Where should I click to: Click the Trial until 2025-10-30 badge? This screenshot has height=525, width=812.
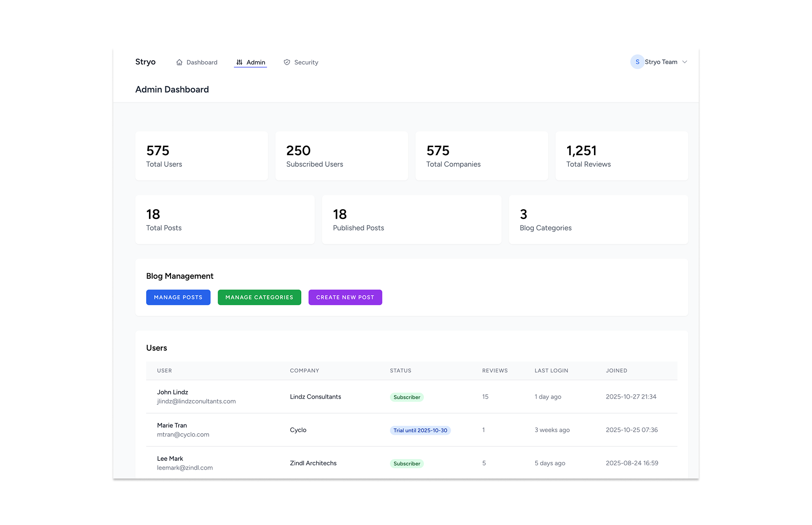point(420,431)
